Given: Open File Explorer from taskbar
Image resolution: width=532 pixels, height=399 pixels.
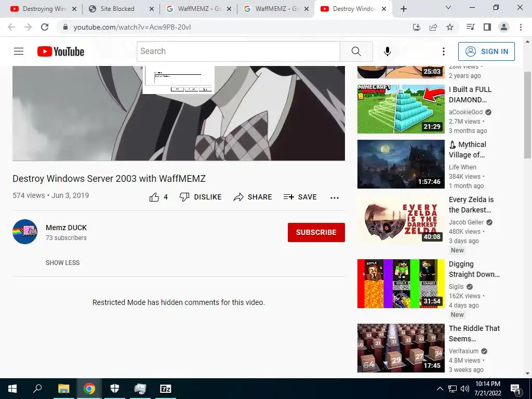Looking at the screenshot, I should [63, 389].
